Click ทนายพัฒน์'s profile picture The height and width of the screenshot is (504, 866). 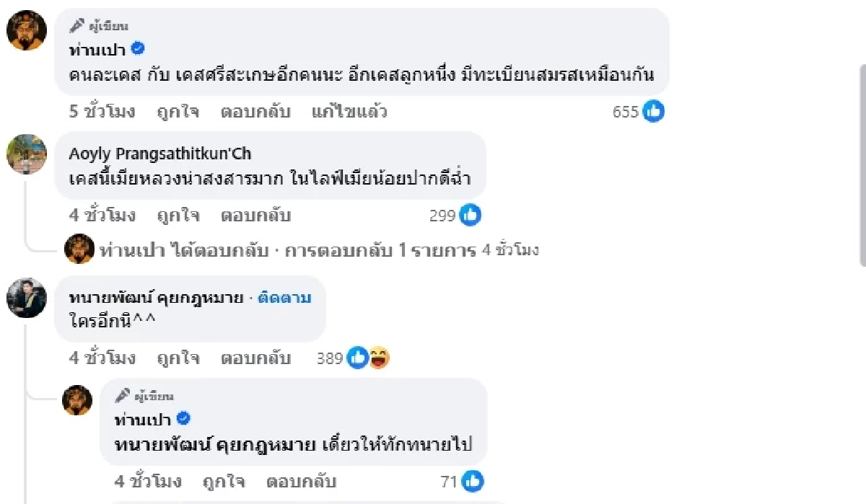[x=26, y=298]
